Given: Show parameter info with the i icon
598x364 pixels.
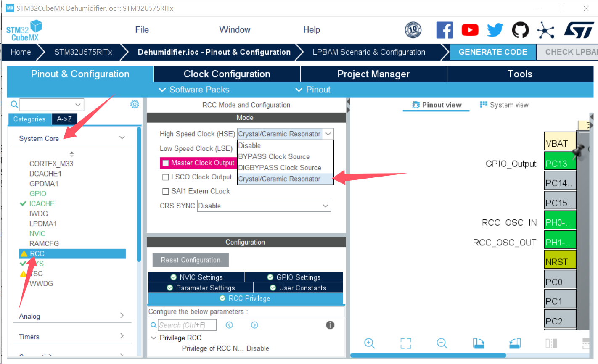Looking at the screenshot, I should click(330, 325).
